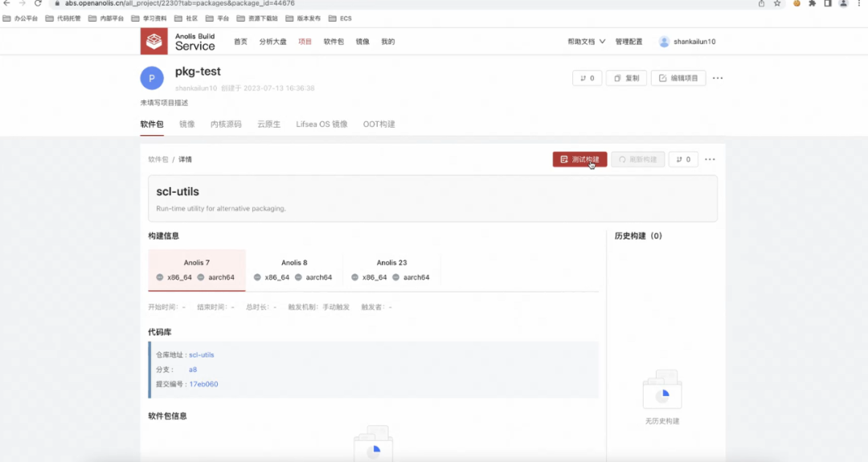
Task: Toggle the browser side panel icon
Action: [828, 3]
